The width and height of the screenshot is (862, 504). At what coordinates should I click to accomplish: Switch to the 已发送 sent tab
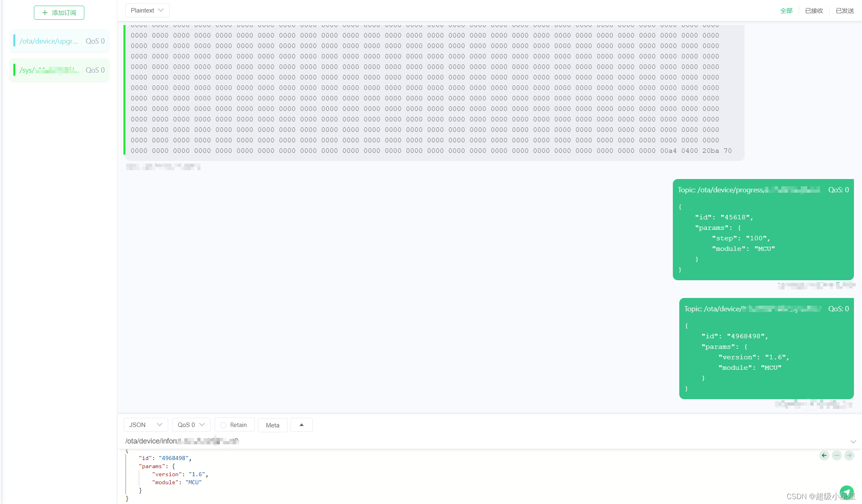(x=845, y=11)
